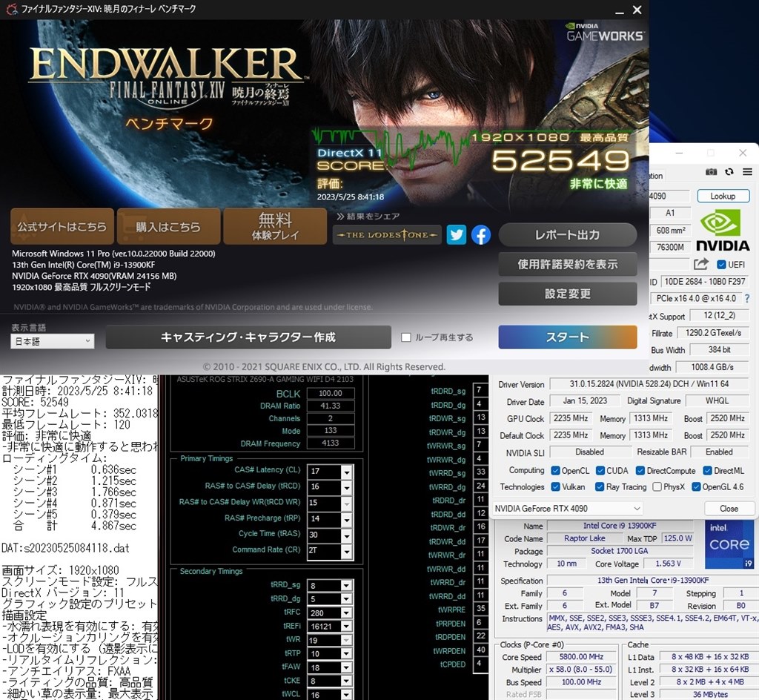Toggle CUDA checkbox in GPU-Z
Image resolution: width=759 pixels, height=700 pixels.
(600, 471)
